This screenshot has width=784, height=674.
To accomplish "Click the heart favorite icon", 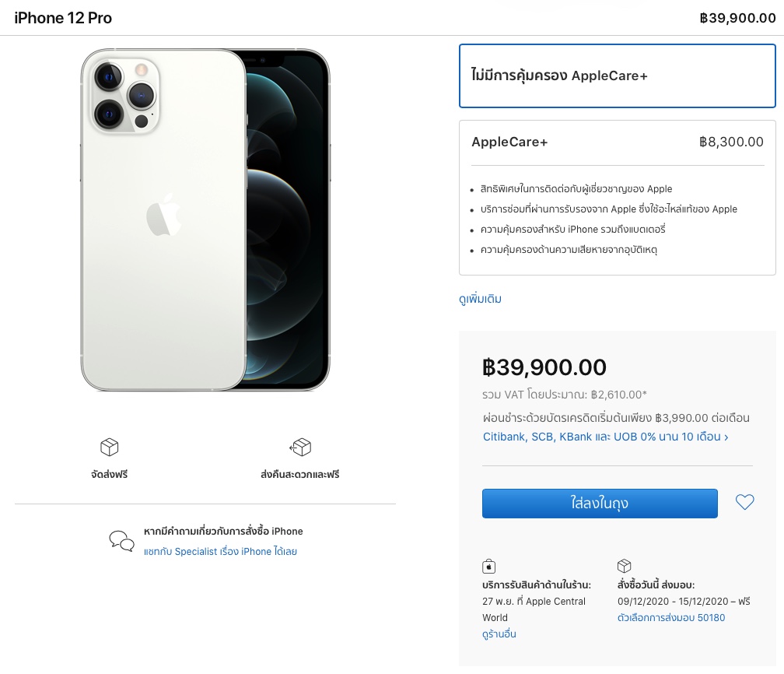I will tap(745, 503).
